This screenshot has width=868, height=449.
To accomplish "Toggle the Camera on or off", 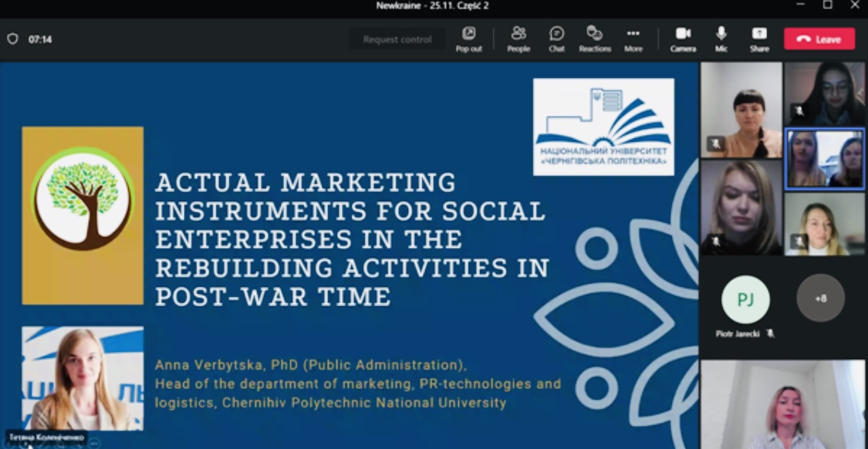I will (683, 39).
